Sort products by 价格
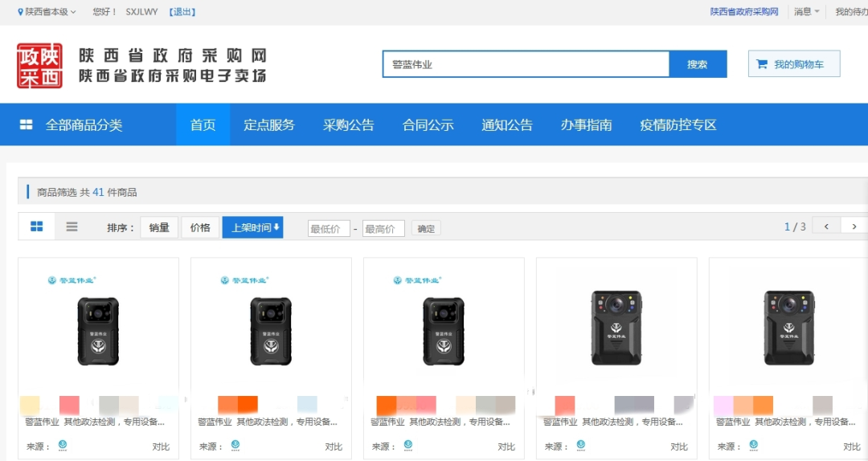Screen dimensions: 868x461 [200, 227]
